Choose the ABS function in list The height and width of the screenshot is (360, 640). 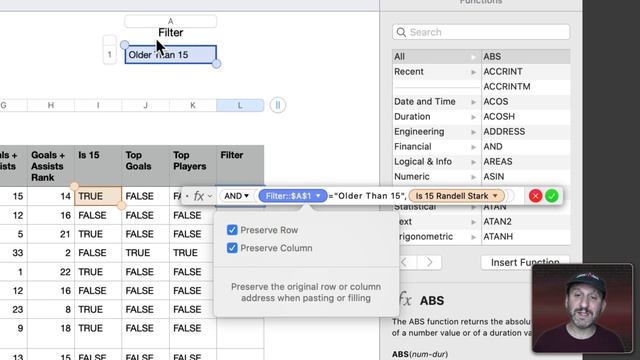point(526,56)
